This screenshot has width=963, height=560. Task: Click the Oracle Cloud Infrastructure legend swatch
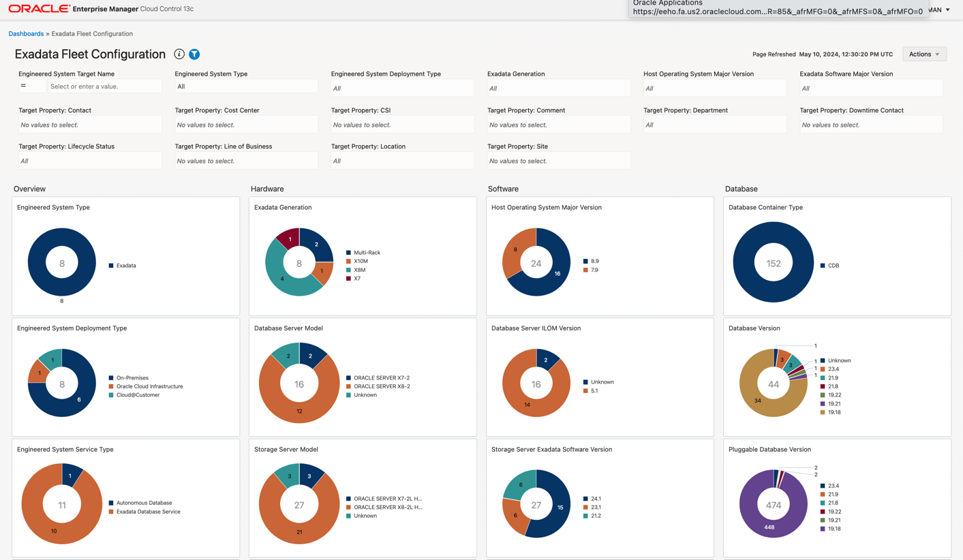coord(111,386)
